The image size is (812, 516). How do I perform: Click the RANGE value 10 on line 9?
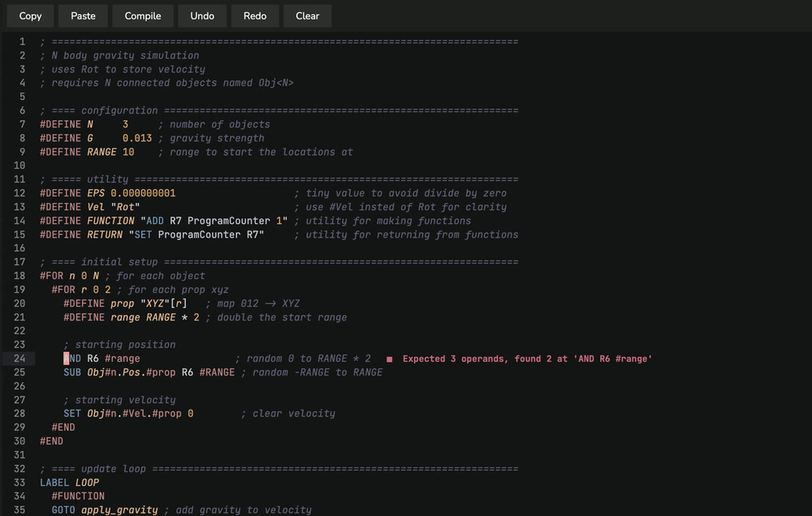click(x=128, y=152)
